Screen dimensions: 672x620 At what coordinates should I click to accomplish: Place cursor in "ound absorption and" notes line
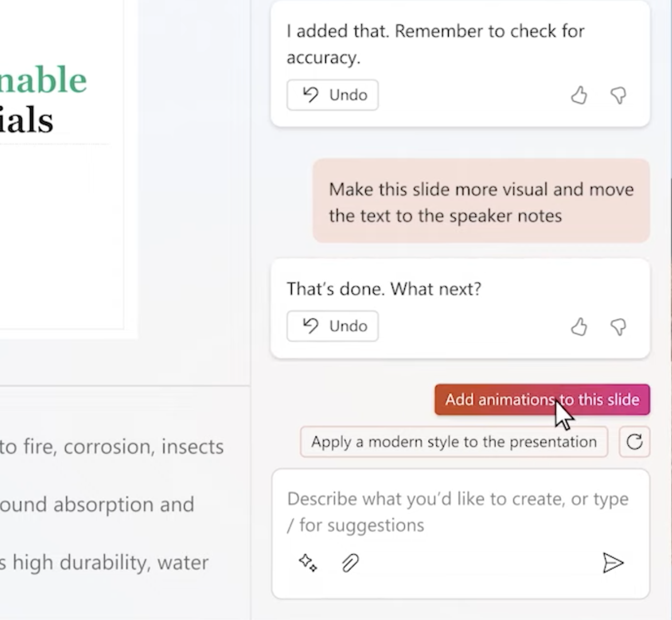[96, 505]
